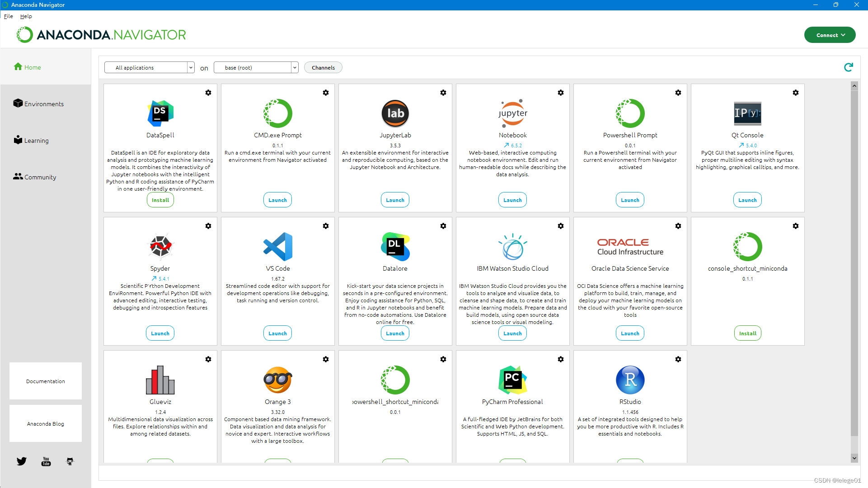
Task: Open settings gear on RStudio card
Action: [x=678, y=359]
